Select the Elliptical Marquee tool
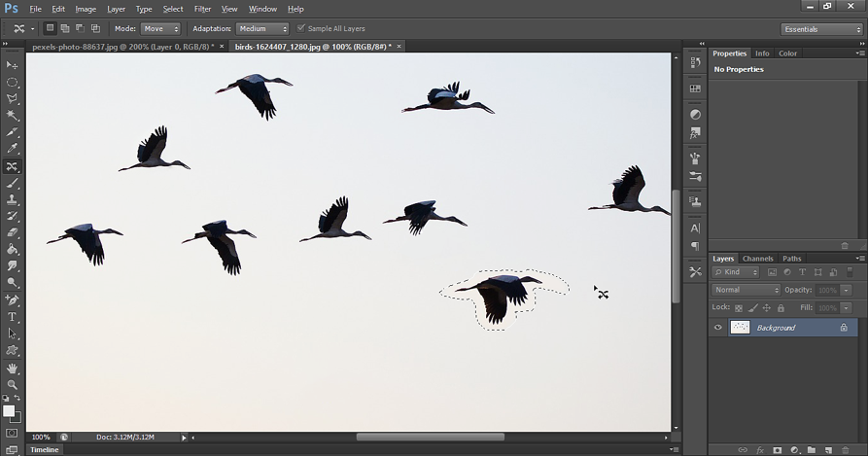868x457 pixels. pos(12,82)
